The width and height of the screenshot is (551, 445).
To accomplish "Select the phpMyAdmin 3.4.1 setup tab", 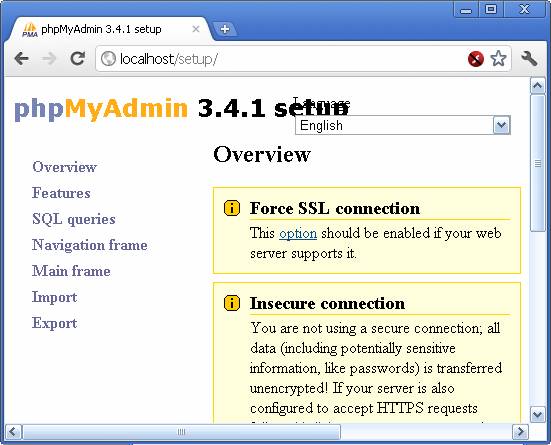I will pyautogui.click(x=109, y=29).
